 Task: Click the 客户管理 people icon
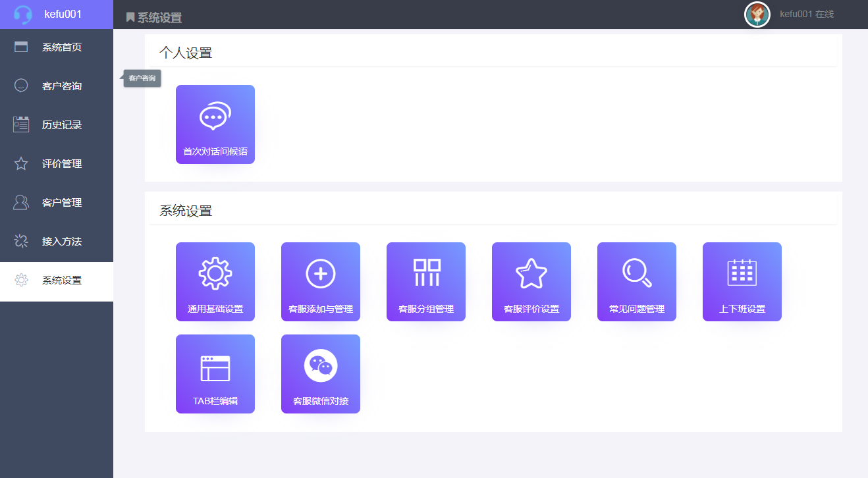point(21,202)
